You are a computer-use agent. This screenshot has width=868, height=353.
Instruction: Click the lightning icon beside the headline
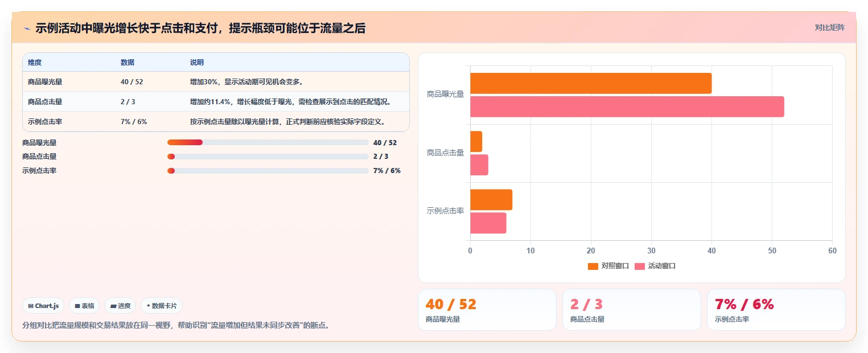pyautogui.click(x=27, y=28)
